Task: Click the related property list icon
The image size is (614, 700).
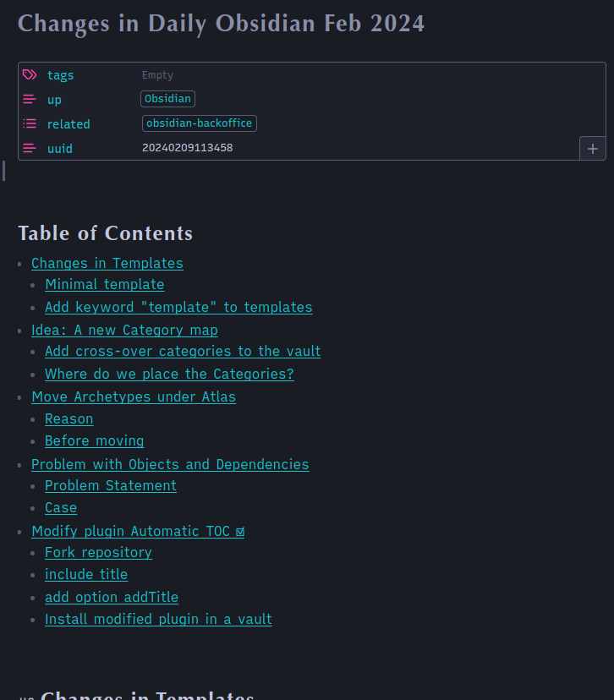Action: 30,123
